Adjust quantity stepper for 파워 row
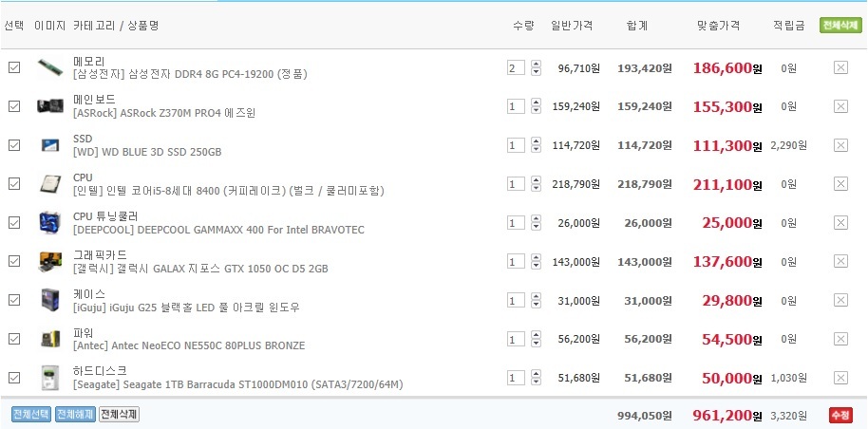The width and height of the screenshot is (868, 429). coord(536,339)
